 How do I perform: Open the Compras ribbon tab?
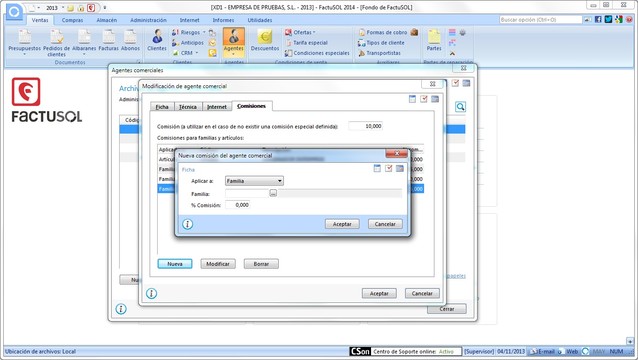point(72,20)
